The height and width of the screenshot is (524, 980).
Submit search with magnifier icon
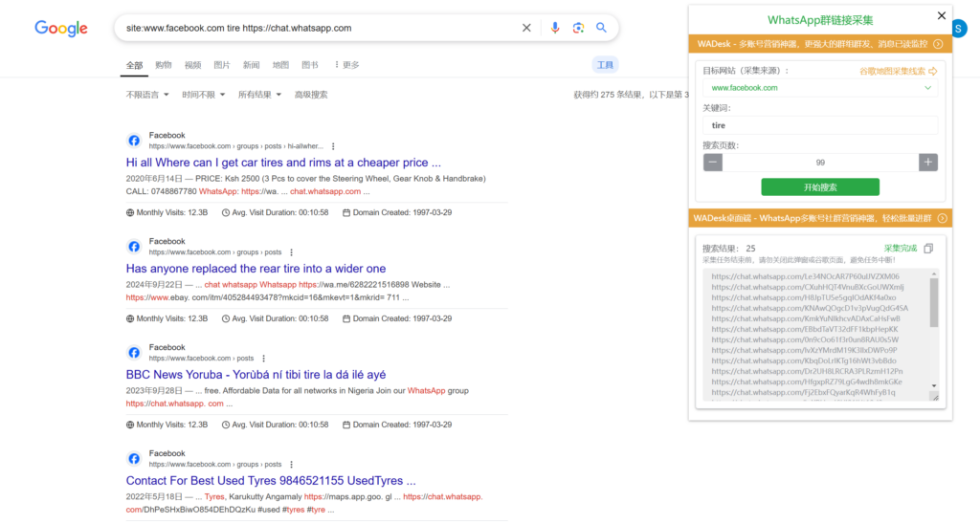(601, 28)
